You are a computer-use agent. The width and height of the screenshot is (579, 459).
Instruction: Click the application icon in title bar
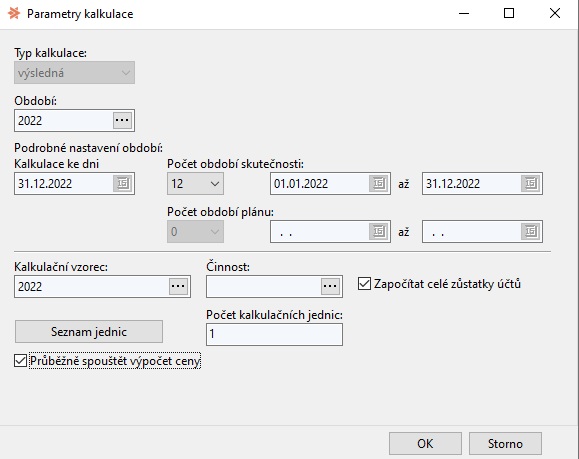14,14
